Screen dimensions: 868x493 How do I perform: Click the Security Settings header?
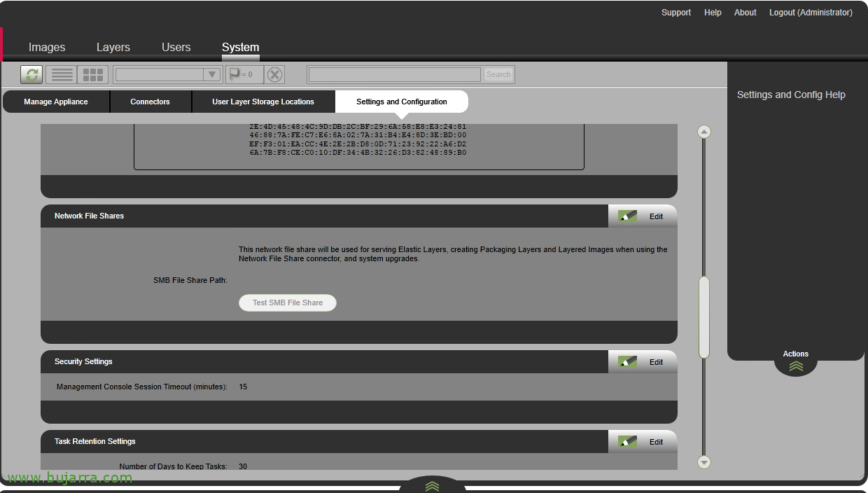(83, 361)
